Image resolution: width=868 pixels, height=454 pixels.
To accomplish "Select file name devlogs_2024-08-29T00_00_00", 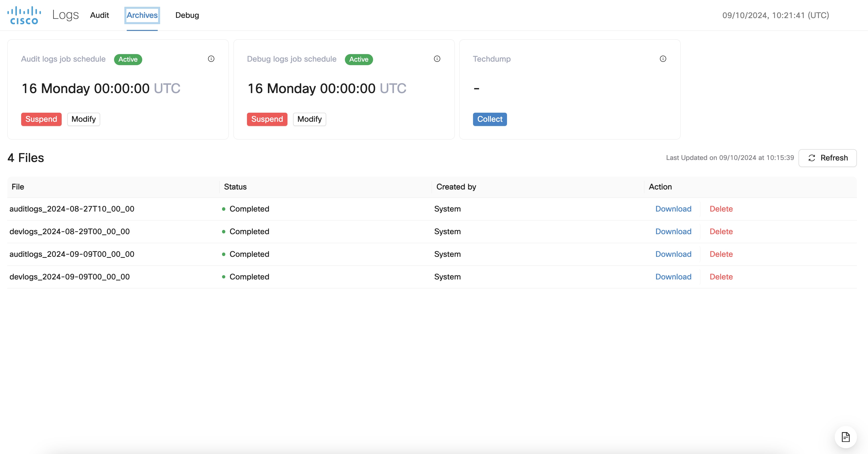I will point(69,232).
